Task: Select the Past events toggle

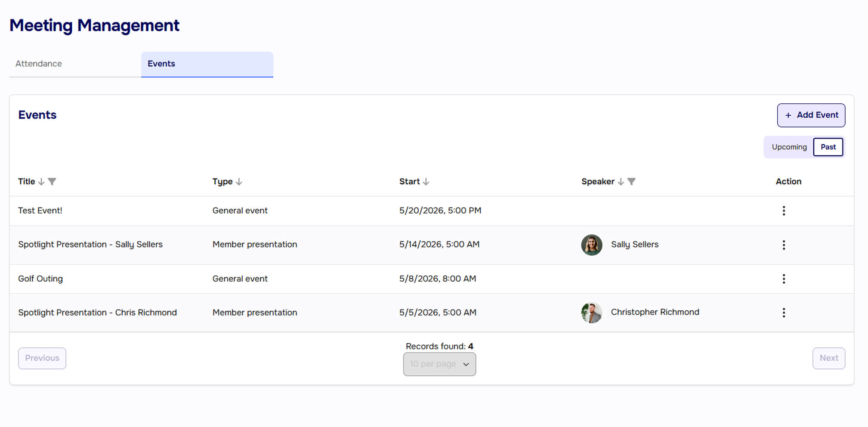Action: coord(828,147)
